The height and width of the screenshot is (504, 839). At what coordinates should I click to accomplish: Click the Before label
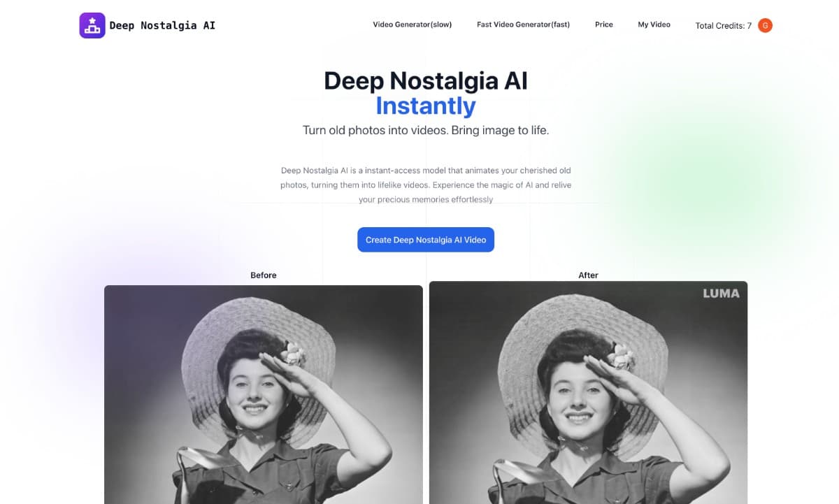pyautogui.click(x=264, y=275)
